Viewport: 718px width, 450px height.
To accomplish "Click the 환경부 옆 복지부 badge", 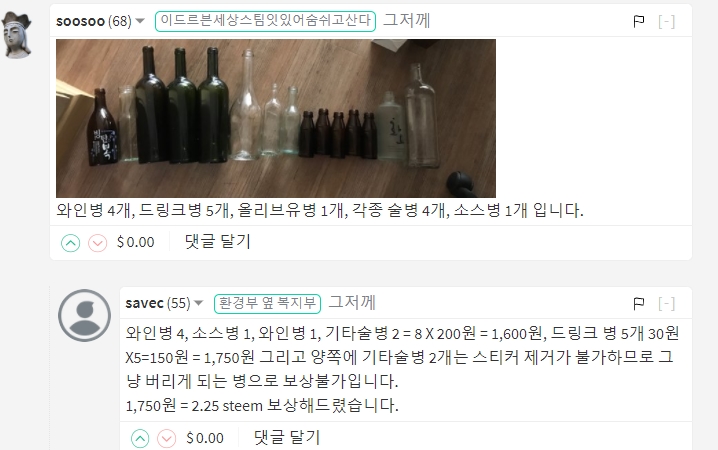I will (x=267, y=304).
